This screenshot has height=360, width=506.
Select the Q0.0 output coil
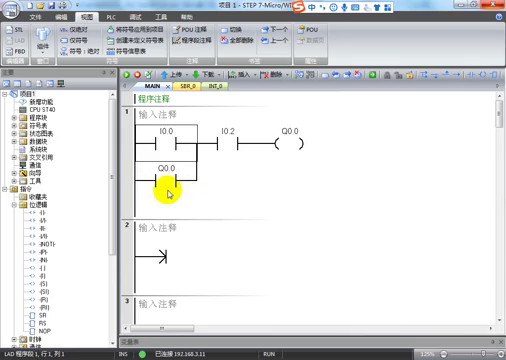(x=289, y=144)
